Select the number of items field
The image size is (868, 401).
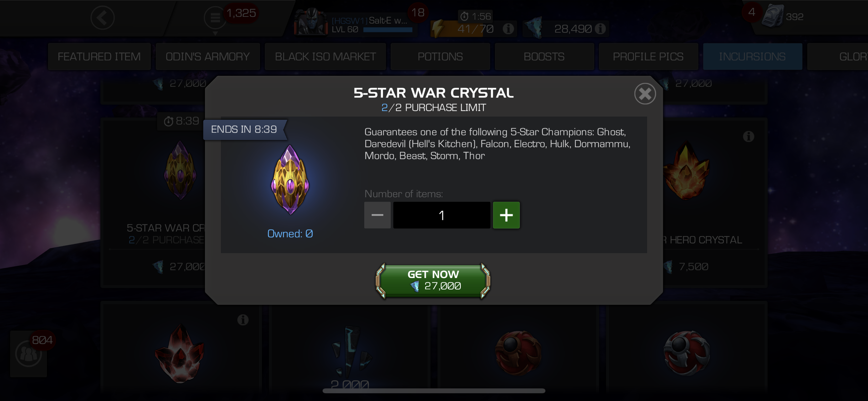441,215
